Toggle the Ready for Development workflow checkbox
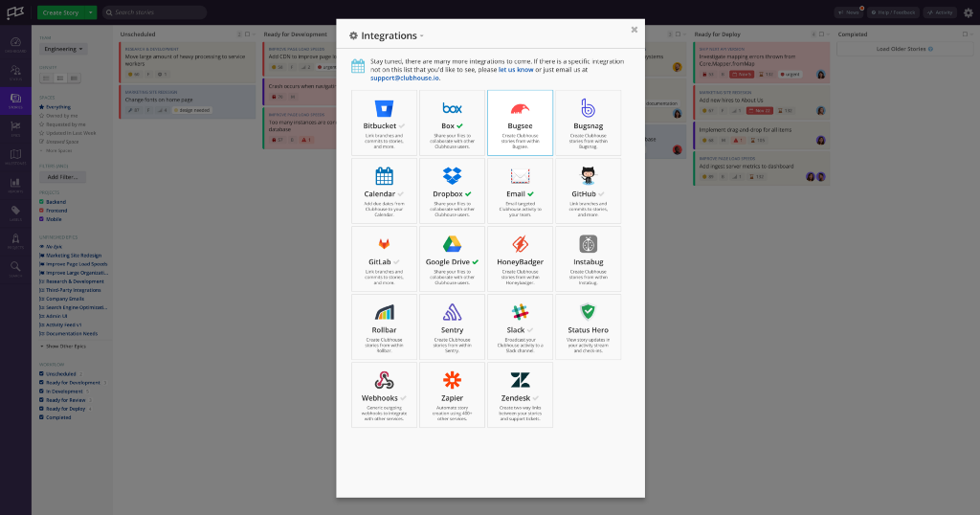This screenshot has height=515, width=980. tap(41, 383)
